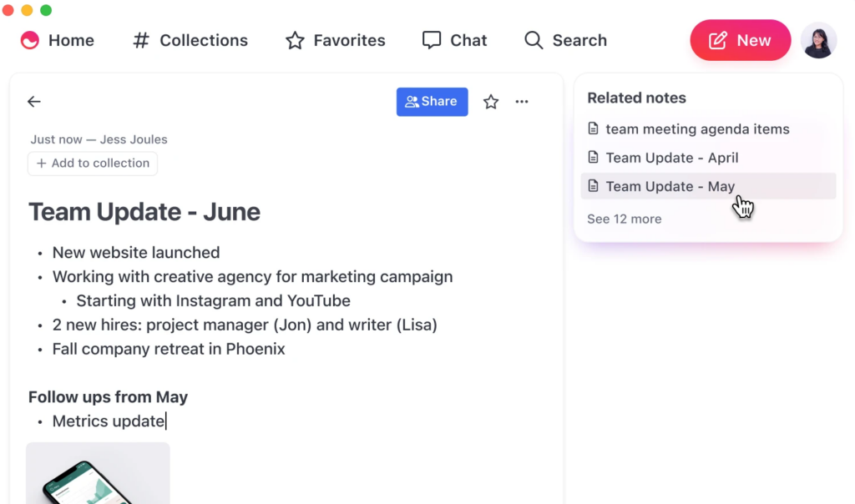Click the Metrics update bullet
This screenshot has height=504, width=855.
[x=109, y=421]
